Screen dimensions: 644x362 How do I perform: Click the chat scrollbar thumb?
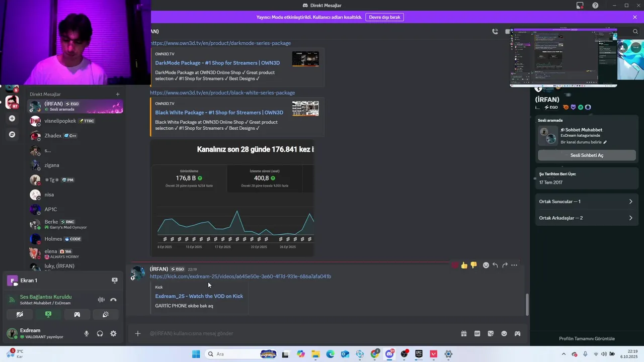tap(527, 305)
